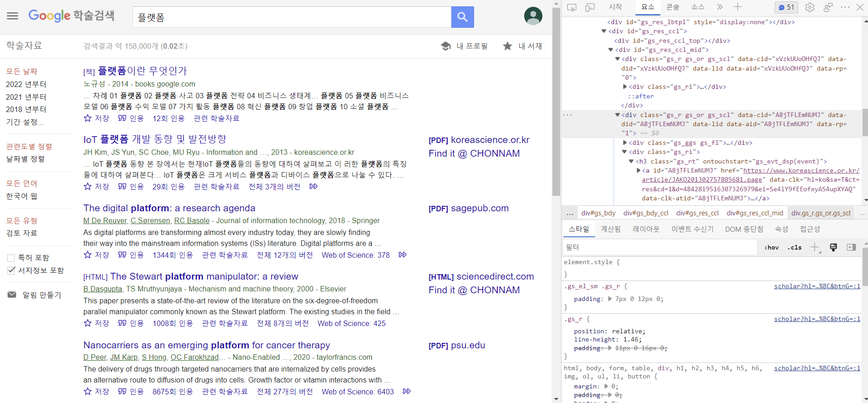Activate DevTools inspect element picker
Viewport: 868px width, 403px height.
(x=572, y=7)
